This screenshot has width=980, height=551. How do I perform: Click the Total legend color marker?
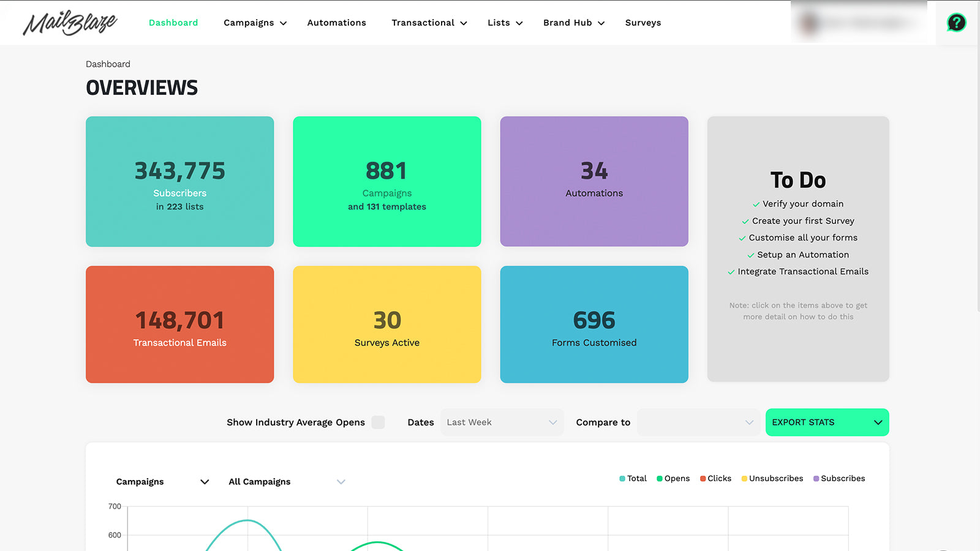(x=622, y=479)
